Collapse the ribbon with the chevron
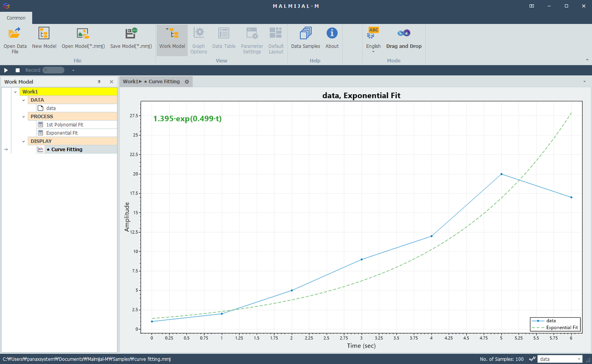592x364 pixels. [x=587, y=61]
